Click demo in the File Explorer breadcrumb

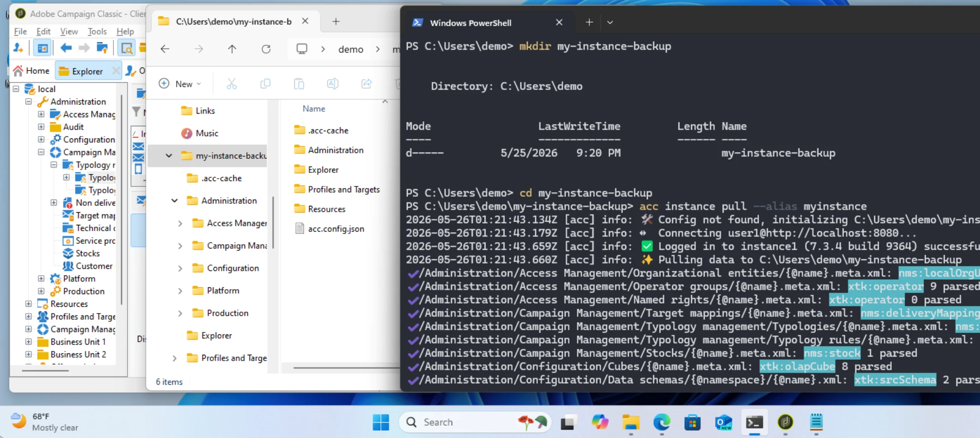click(x=351, y=49)
